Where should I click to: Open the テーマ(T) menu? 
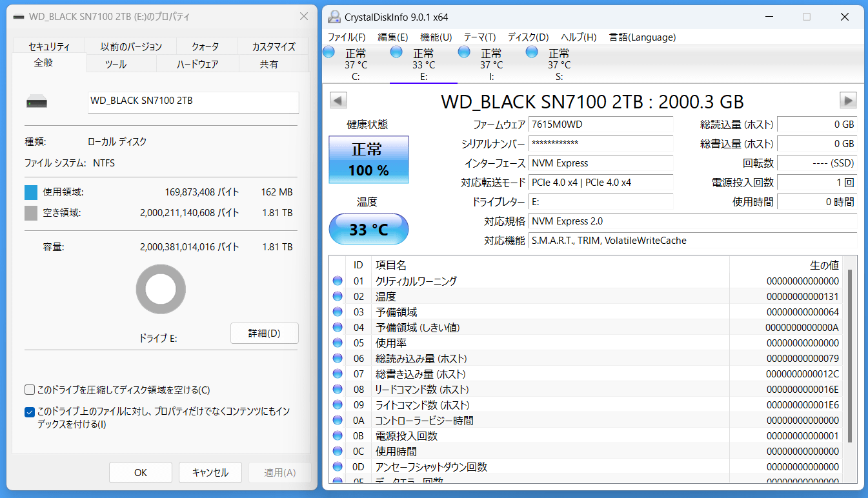480,37
